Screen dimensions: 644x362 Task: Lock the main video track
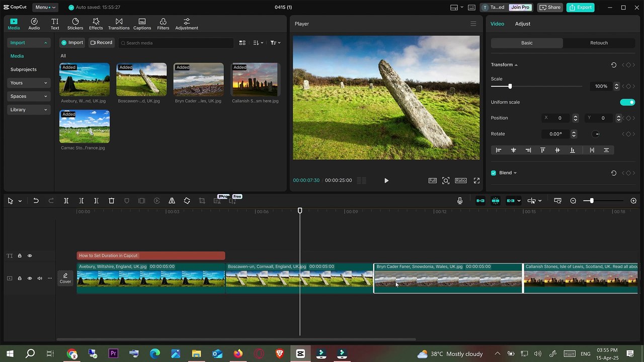[20, 278]
